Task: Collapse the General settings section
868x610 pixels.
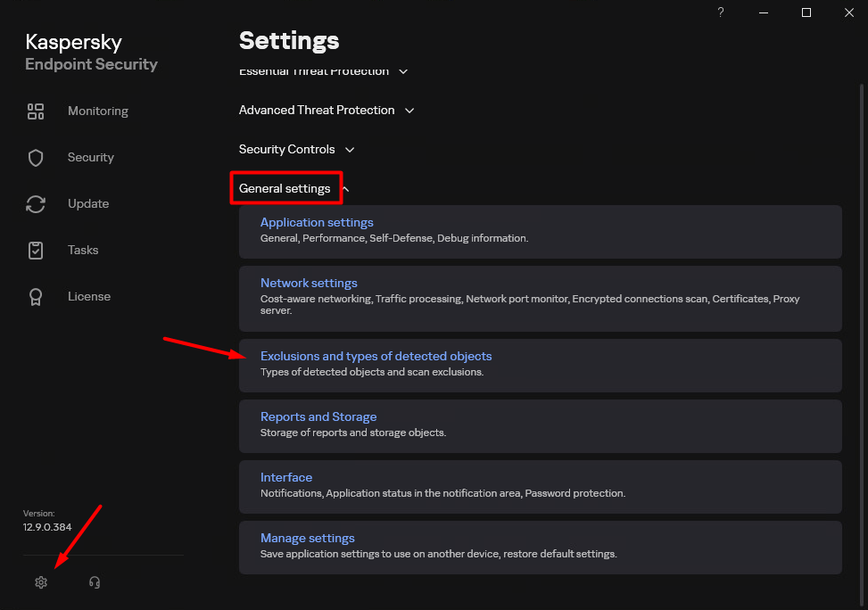Action: pos(285,188)
